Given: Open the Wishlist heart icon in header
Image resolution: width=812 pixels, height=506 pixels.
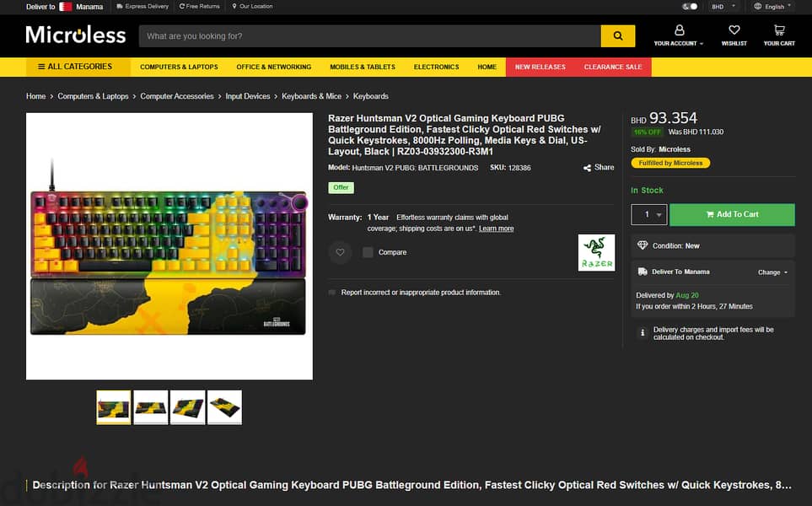Looking at the screenshot, I should pos(734,30).
